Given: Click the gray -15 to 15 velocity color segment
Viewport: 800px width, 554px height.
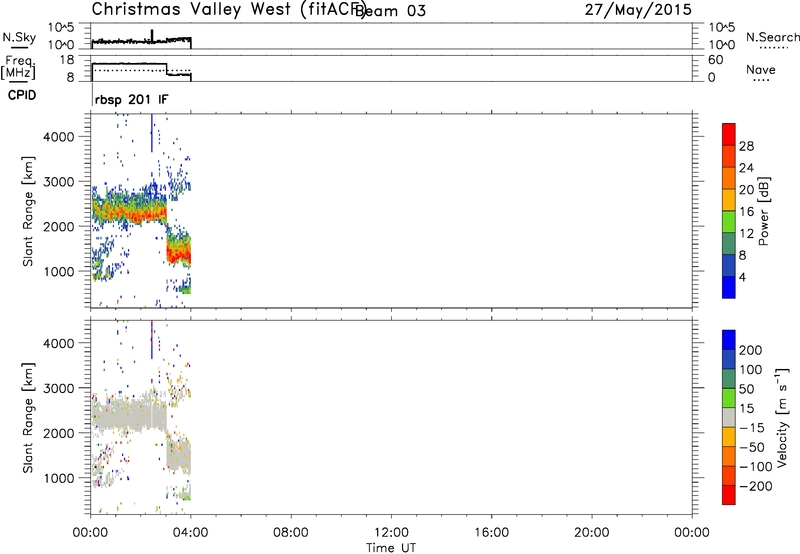Looking at the screenshot, I should [729, 417].
